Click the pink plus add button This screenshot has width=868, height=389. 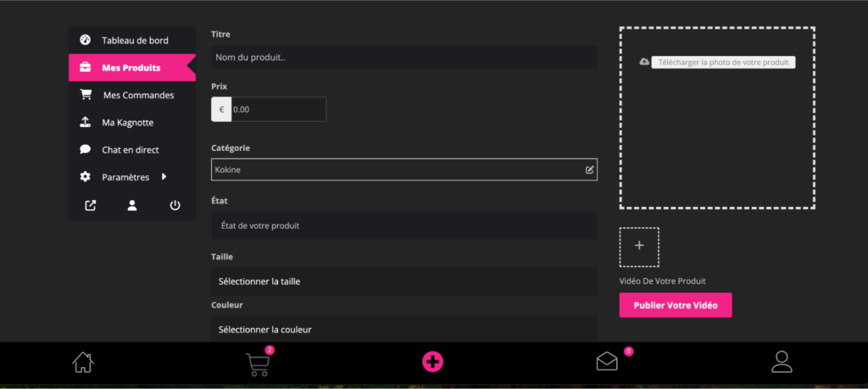(x=432, y=362)
